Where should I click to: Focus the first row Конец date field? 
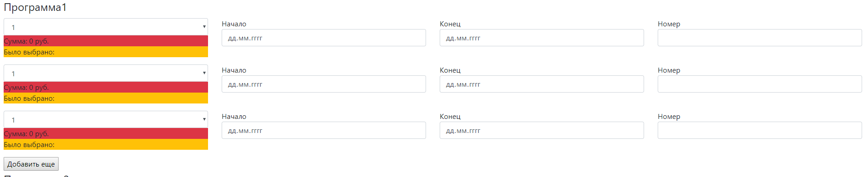542,38
